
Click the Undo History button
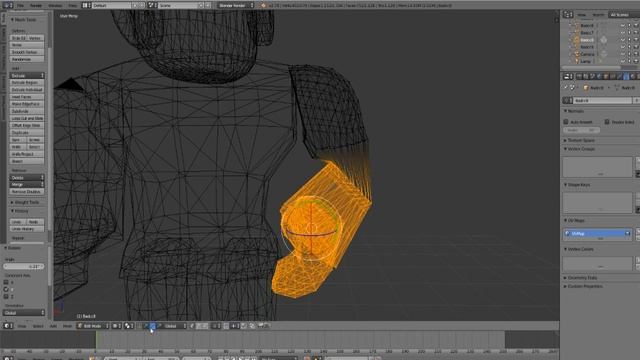pos(27,229)
